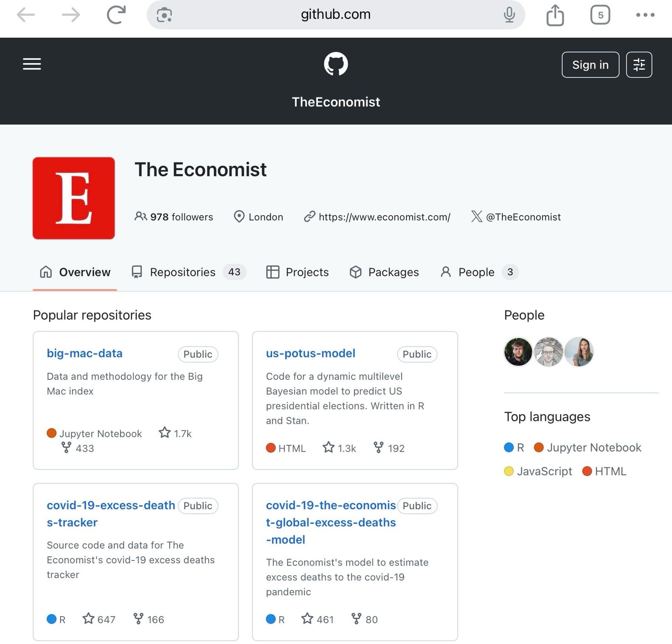Open the Projects section
Image resolution: width=672 pixels, height=644 pixels.
tap(307, 272)
